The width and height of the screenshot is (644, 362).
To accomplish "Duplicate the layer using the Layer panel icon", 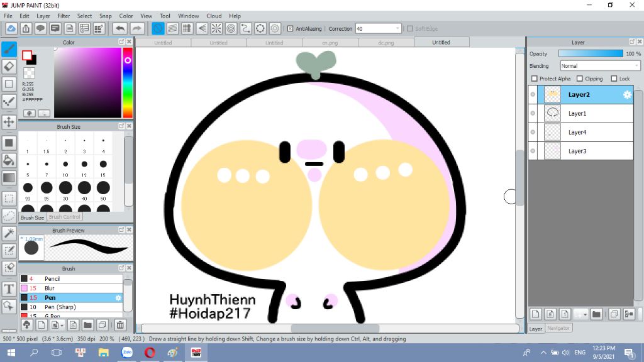I will (x=614, y=314).
